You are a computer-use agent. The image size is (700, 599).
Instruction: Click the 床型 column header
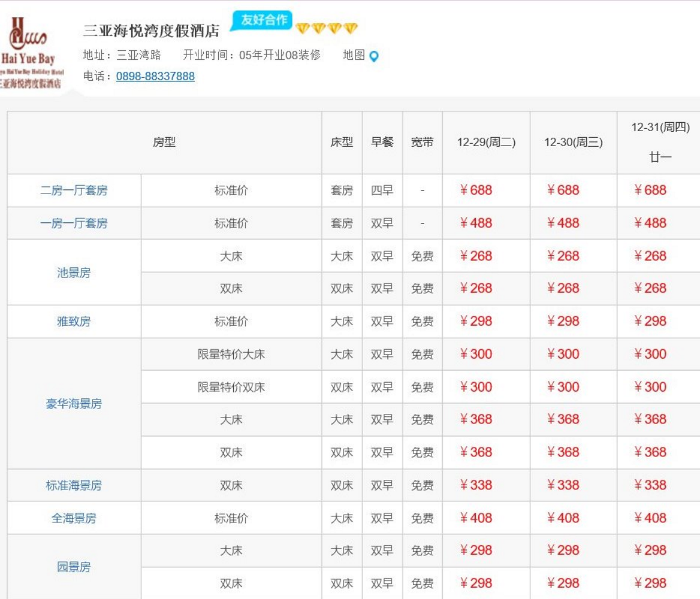pyautogui.click(x=342, y=143)
